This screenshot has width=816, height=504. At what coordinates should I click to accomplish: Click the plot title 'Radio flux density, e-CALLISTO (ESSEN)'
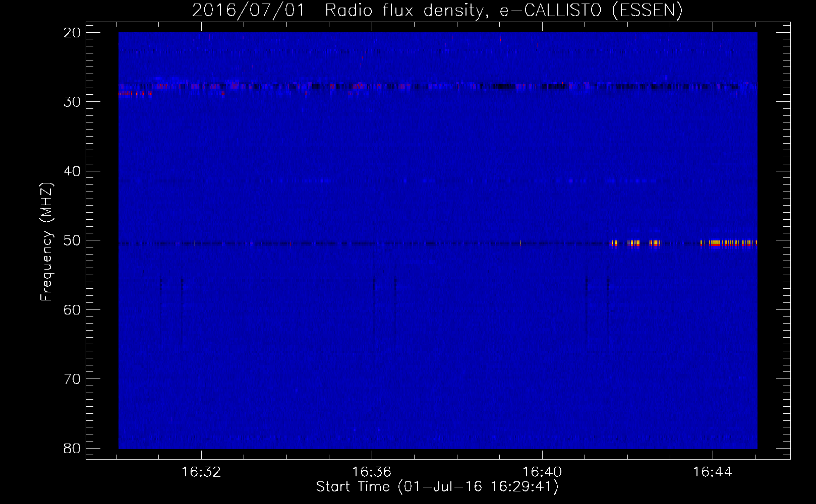(503, 10)
